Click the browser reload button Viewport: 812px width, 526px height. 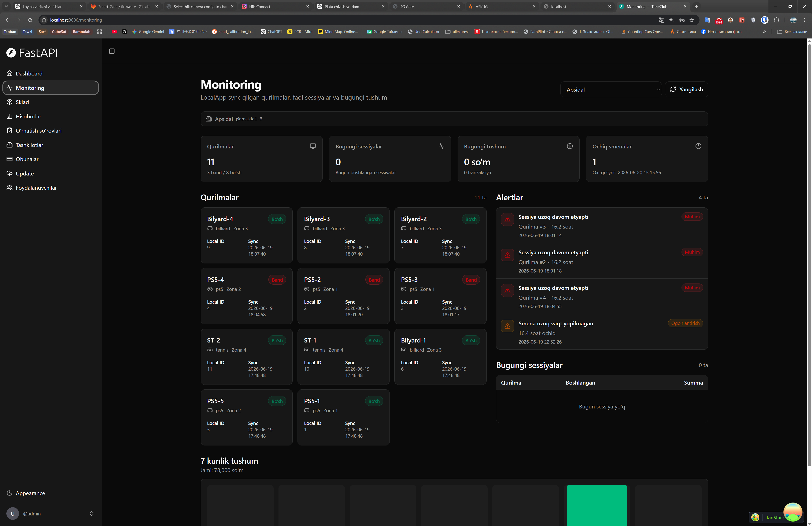point(30,20)
